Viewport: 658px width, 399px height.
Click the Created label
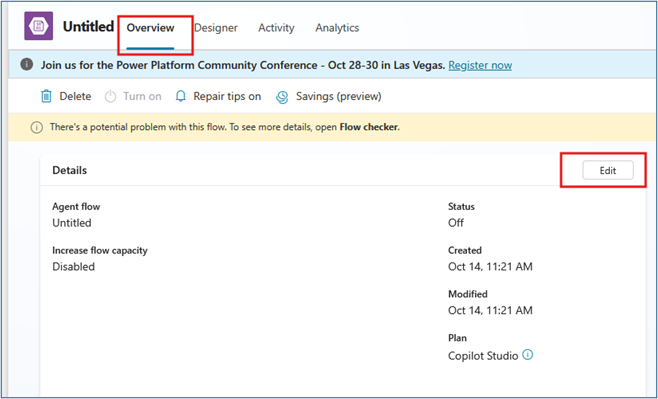pos(465,250)
